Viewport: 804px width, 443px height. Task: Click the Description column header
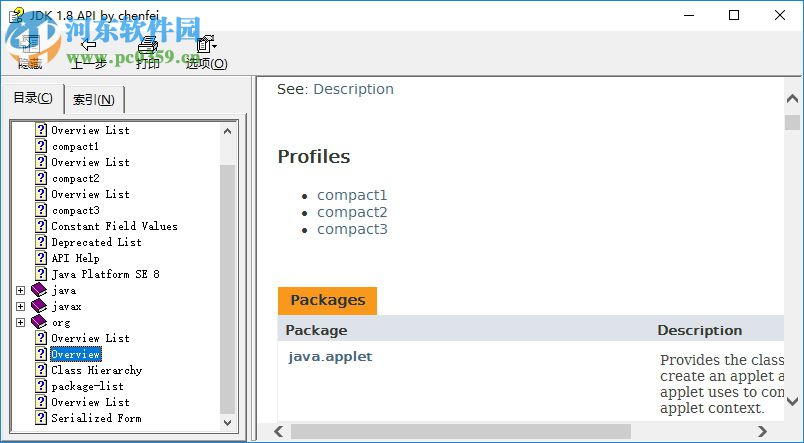[x=699, y=330]
